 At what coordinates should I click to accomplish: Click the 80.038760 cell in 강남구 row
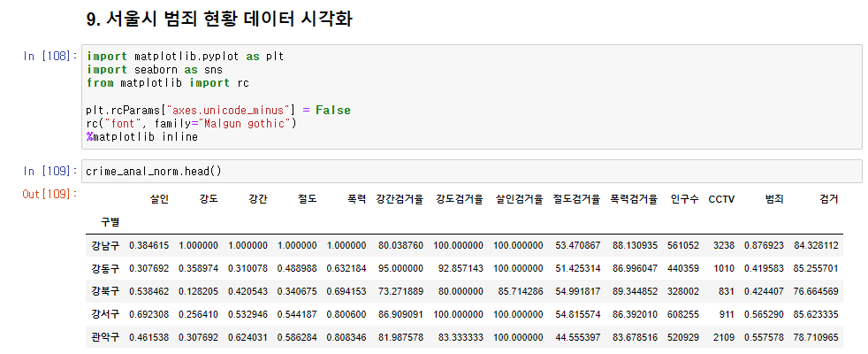[400, 245]
